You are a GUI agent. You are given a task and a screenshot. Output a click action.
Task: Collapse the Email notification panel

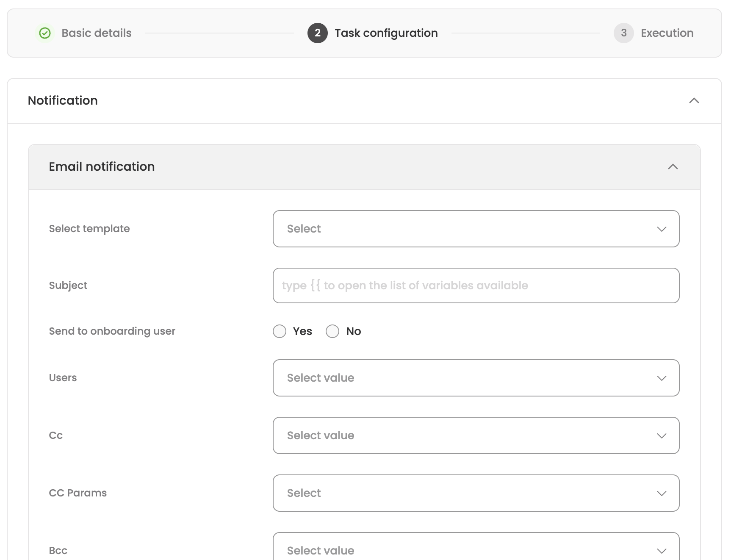pyautogui.click(x=673, y=167)
